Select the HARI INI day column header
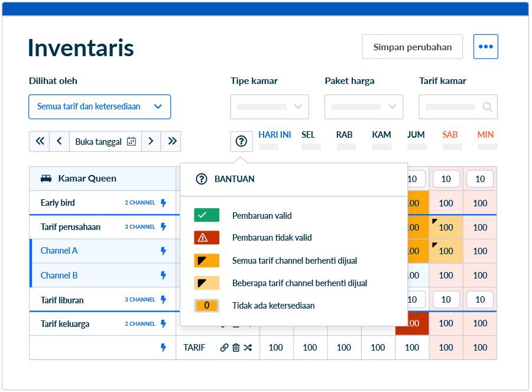 pos(274,135)
